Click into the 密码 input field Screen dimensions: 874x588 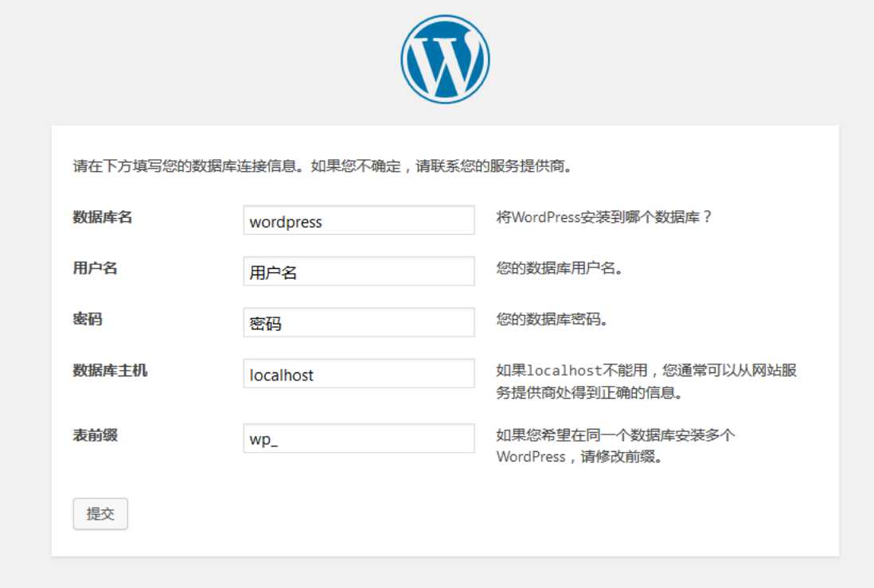[359, 322]
